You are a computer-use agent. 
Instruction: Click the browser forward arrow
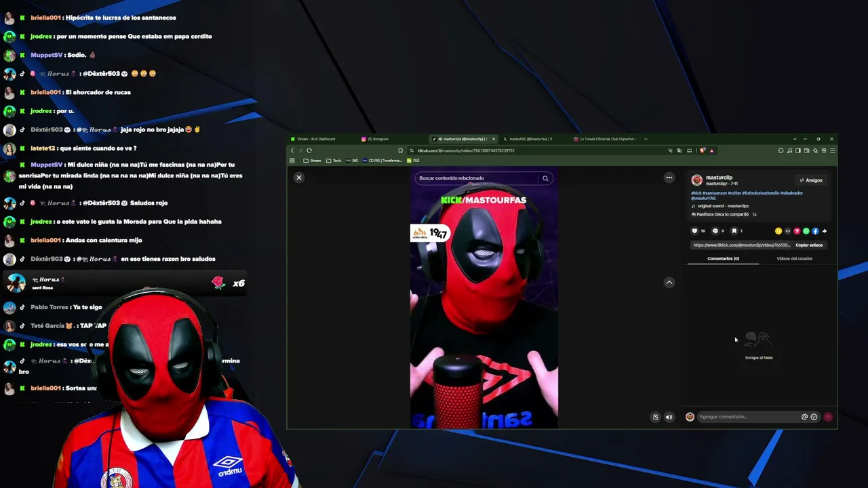coord(300,150)
